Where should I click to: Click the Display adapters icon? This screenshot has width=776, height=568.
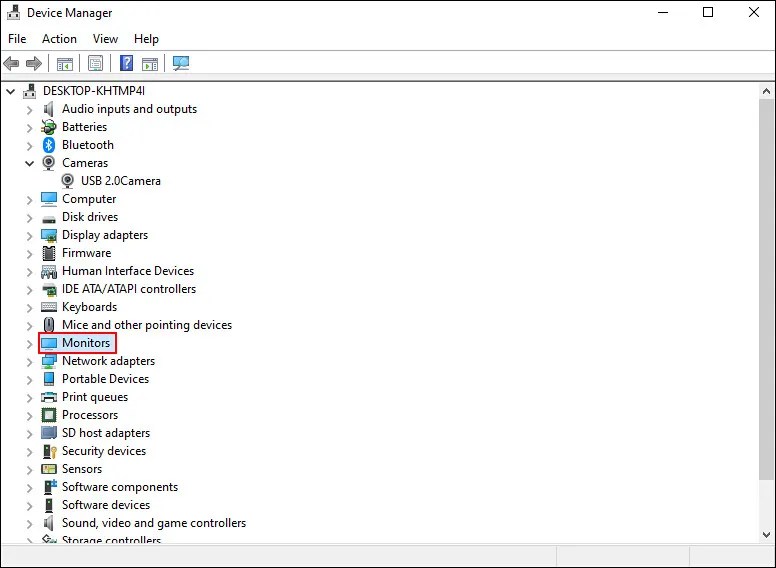coord(48,236)
